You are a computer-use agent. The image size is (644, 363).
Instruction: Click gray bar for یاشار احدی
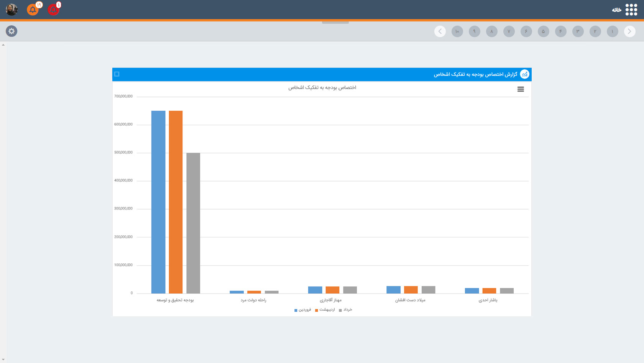click(507, 291)
